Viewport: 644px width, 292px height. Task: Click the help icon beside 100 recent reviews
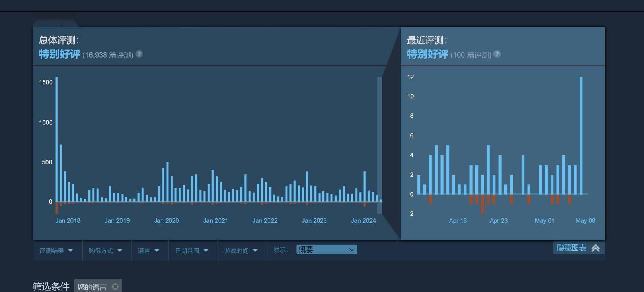497,54
